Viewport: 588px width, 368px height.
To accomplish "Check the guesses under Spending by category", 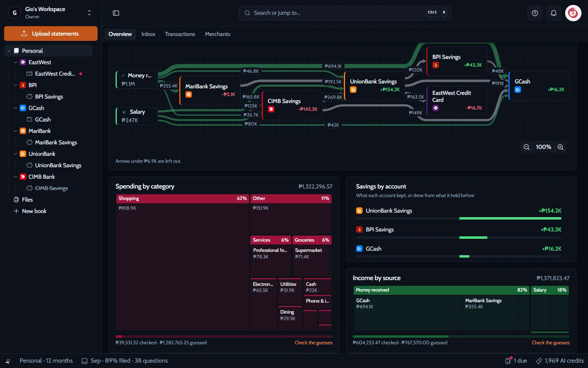I will point(314,343).
